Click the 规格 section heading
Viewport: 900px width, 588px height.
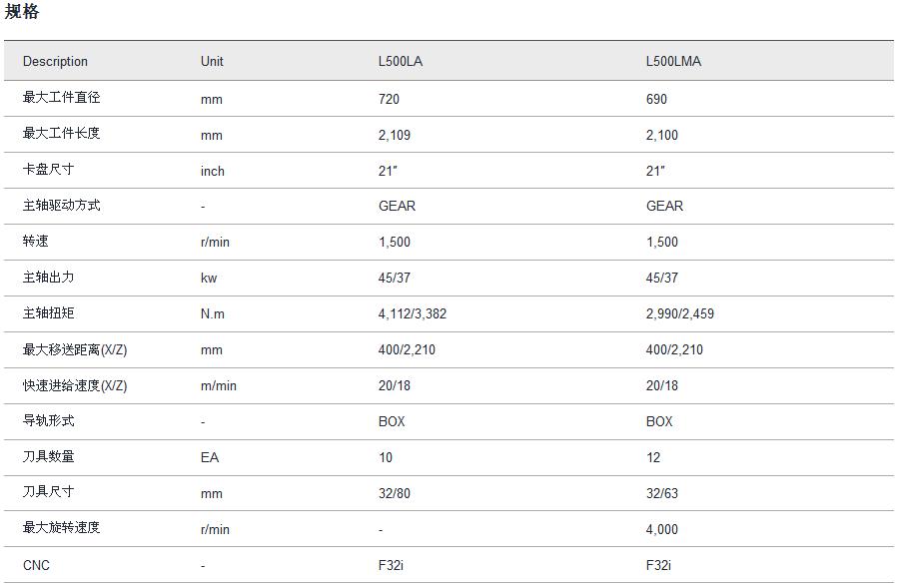(22, 12)
